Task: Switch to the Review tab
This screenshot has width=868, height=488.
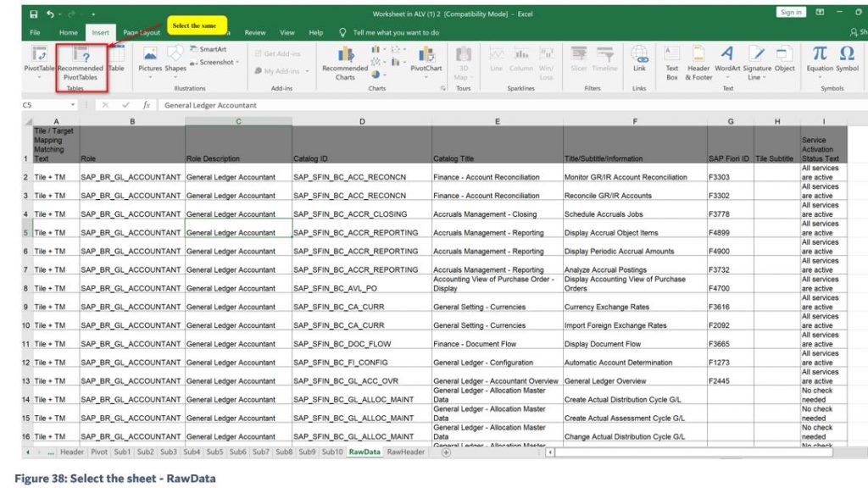Action: tap(255, 33)
